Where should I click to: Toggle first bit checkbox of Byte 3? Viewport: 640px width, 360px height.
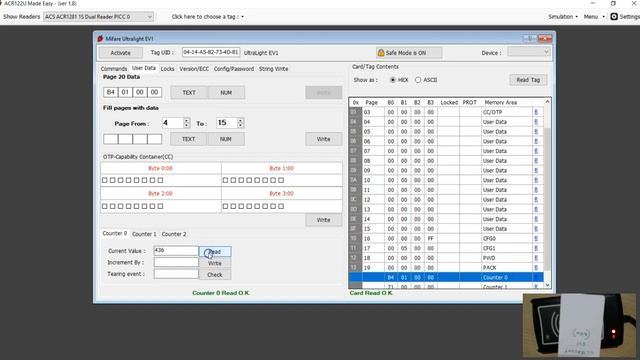225,206
